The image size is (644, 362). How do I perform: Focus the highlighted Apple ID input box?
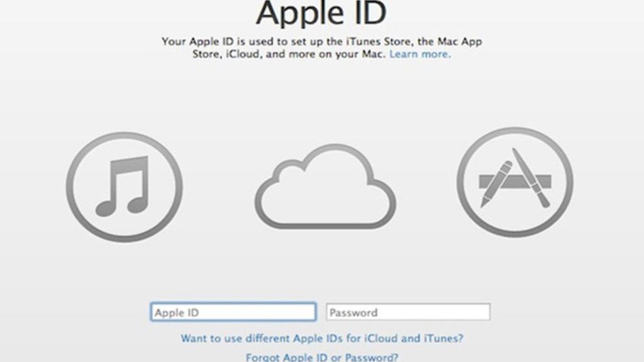233,311
